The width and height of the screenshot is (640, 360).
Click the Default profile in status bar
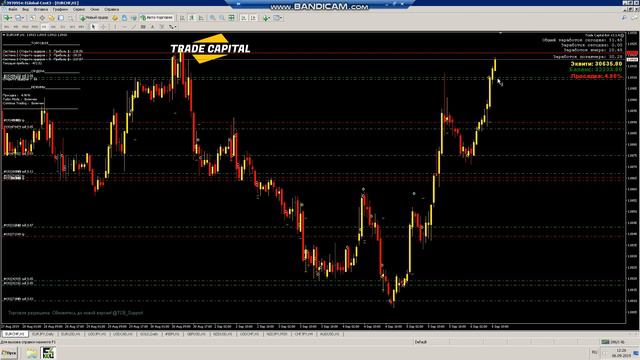coord(420,342)
